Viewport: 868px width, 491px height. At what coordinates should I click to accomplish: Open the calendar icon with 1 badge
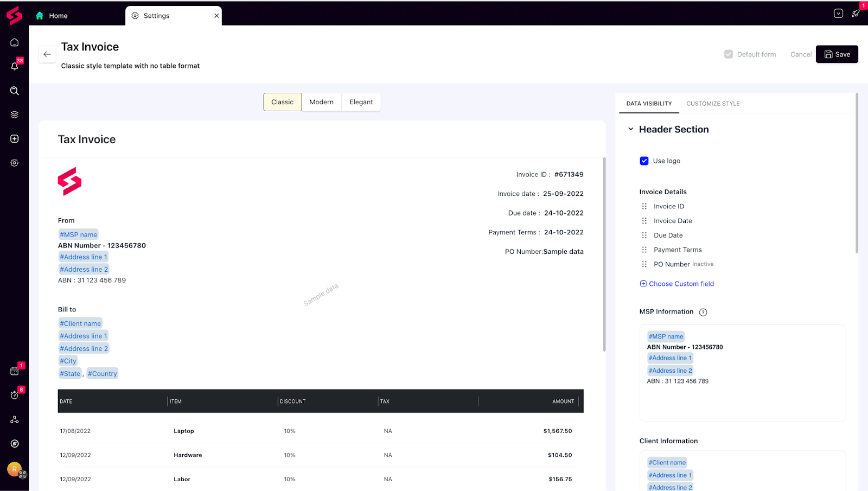point(15,371)
